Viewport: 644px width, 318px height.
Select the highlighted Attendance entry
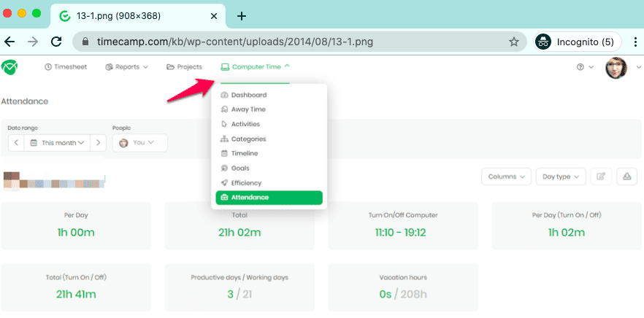[x=269, y=198]
